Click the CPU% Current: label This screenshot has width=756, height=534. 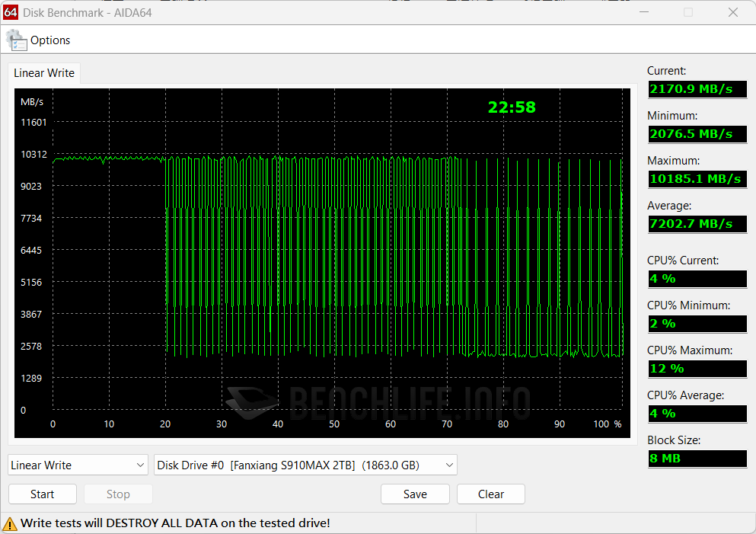click(683, 261)
